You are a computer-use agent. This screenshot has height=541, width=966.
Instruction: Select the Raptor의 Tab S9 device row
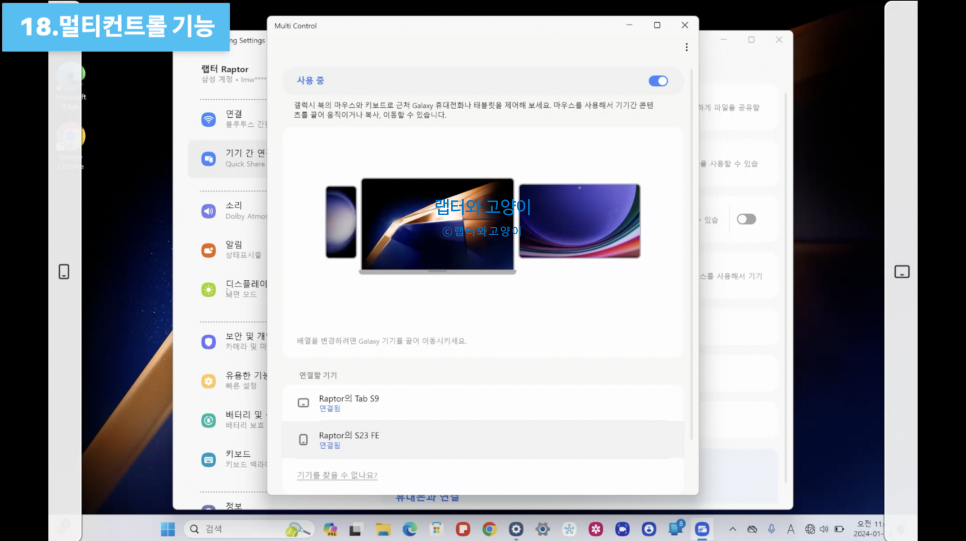[x=483, y=403]
